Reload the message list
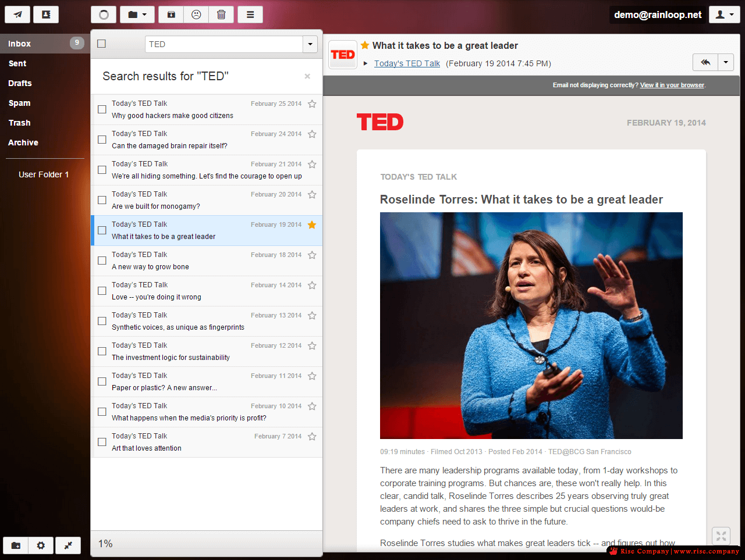745x560 pixels. pos(104,15)
